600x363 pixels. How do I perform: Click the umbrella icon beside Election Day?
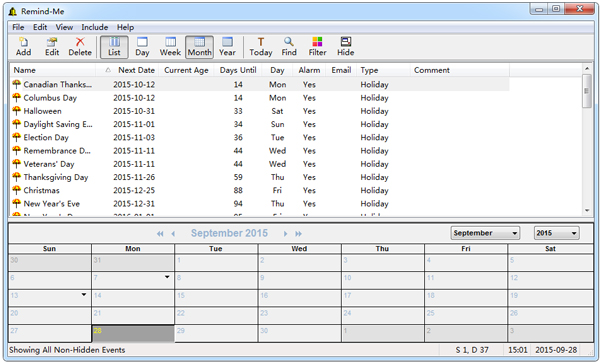click(x=16, y=137)
